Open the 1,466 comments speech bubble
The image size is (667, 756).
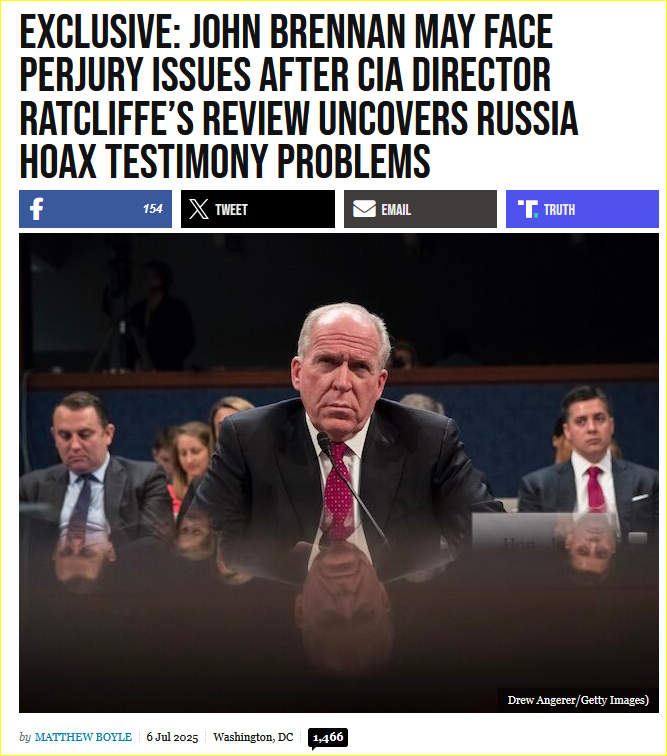pos(328,738)
